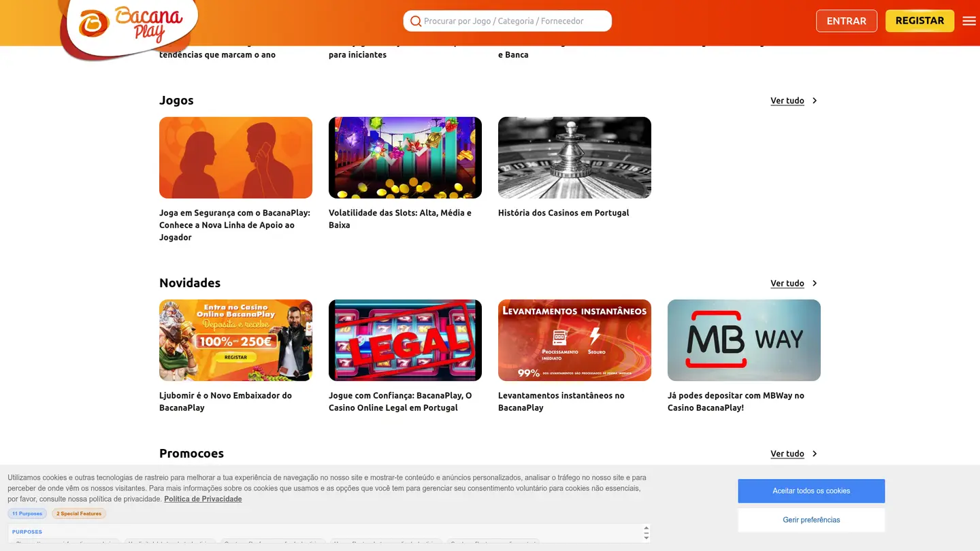980x551 pixels.
Task: Click the arrow next to Novidades Ver tudo
Action: coord(815,283)
